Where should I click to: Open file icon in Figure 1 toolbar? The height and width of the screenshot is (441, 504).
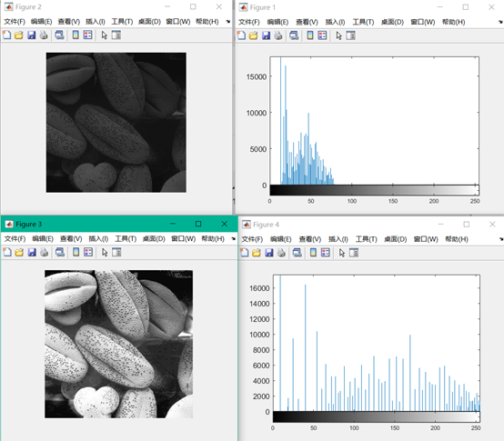click(253, 35)
